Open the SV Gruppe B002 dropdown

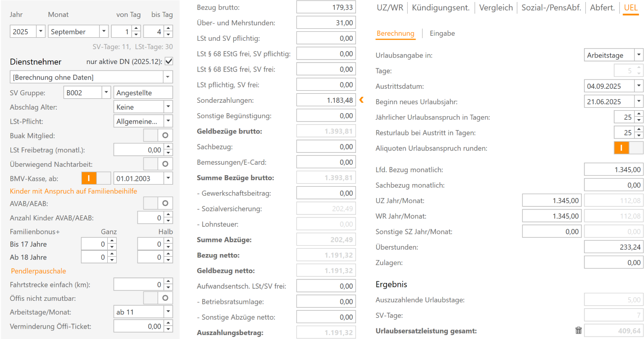(105, 93)
